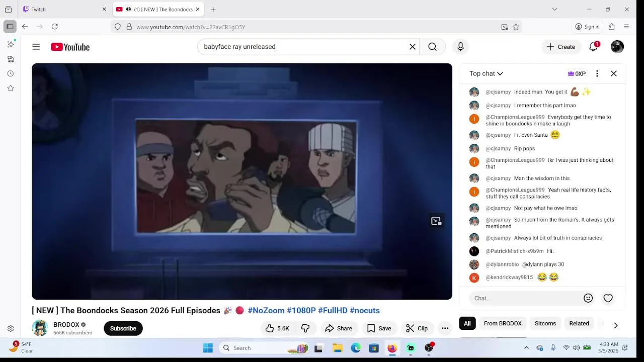The height and width of the screenshot is (362, 644).
Task: Open File Explorer from taskbar
Action: 337,348
